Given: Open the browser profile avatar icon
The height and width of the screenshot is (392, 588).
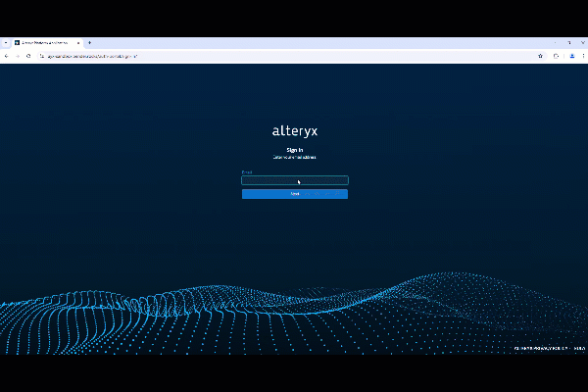Looking at the screenshot, I should click(x=572, y=56).
